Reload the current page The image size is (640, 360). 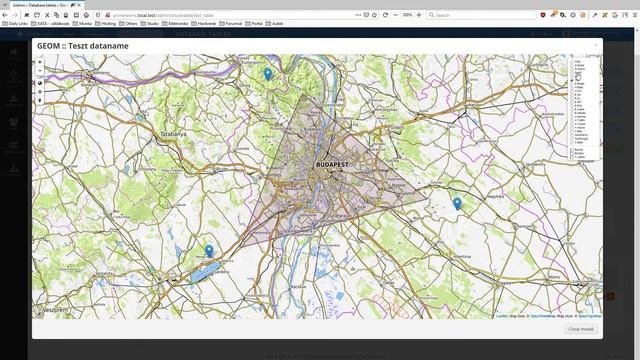click(x=385, y=15)
